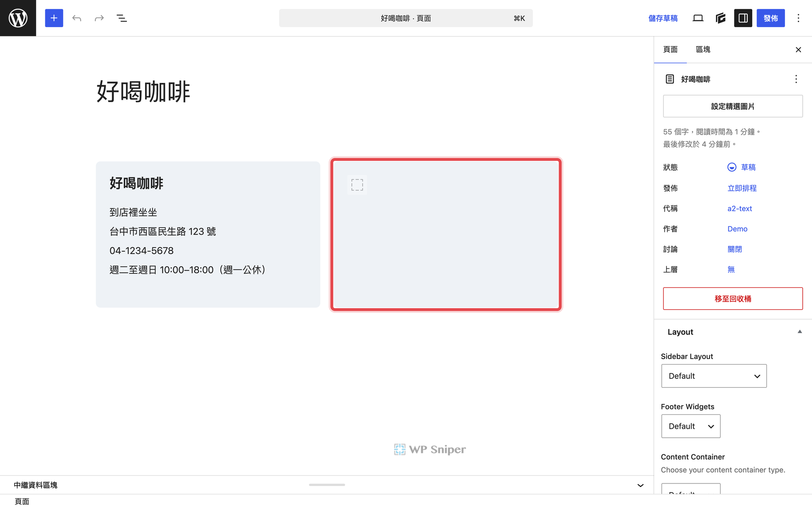Change the author Demo

pyautogui.click(x=737, y=229)
